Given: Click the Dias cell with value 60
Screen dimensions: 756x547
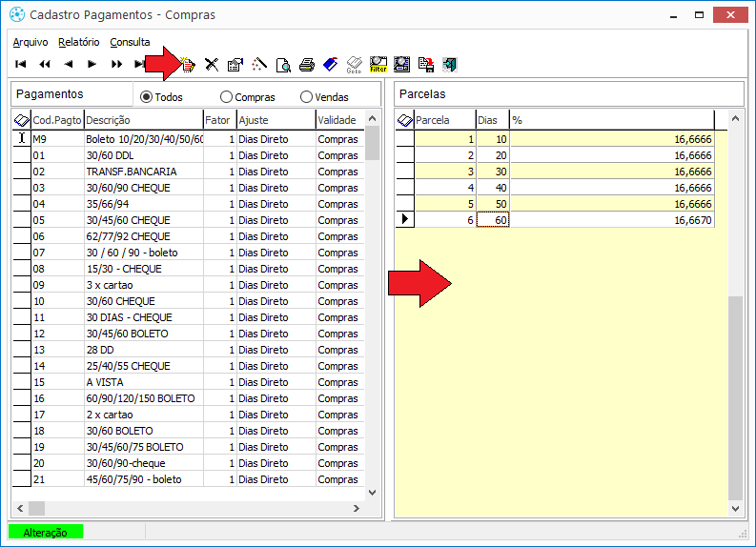Looking at the screenshot, I should click(x=493, y=220).
